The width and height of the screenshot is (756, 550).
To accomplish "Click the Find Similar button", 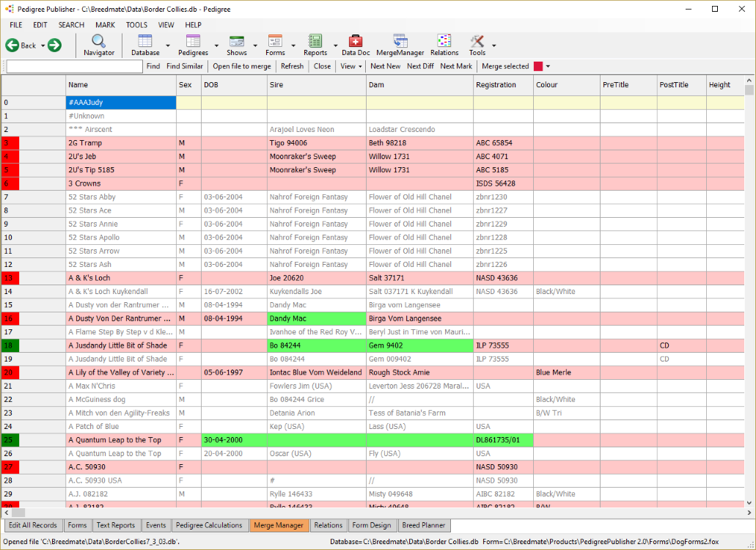I will tap(185, 66).
